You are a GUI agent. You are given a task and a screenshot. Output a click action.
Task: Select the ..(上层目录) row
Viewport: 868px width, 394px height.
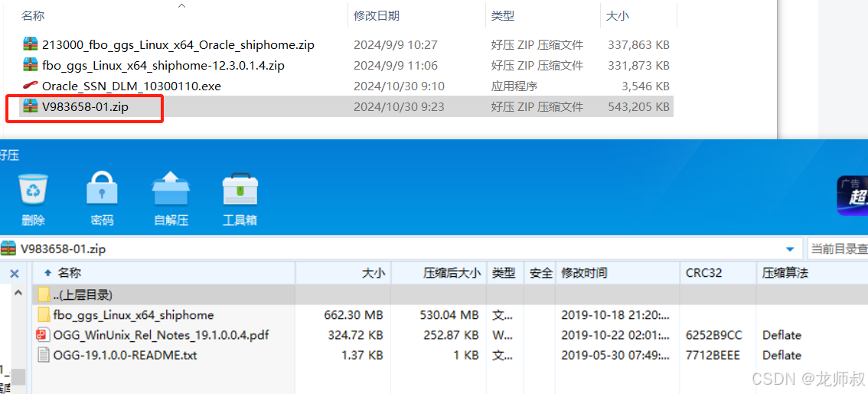(451, 295)
